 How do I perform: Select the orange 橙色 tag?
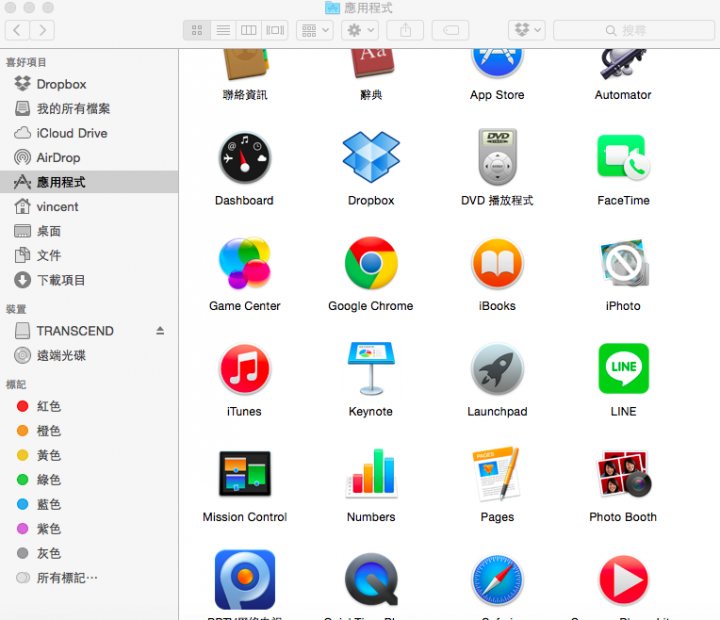point(89,431)
